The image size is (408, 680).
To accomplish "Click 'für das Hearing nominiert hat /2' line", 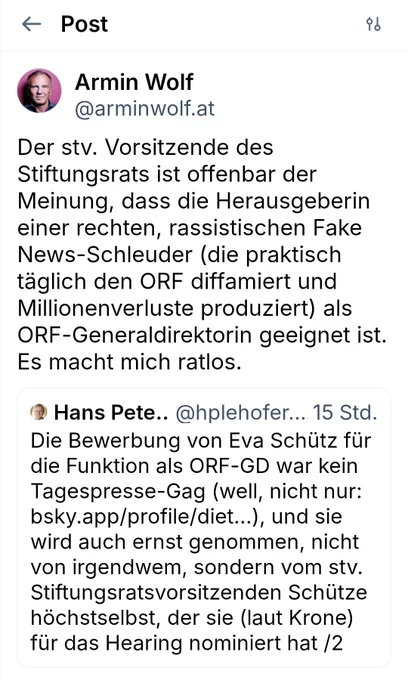I will [186, 644].
